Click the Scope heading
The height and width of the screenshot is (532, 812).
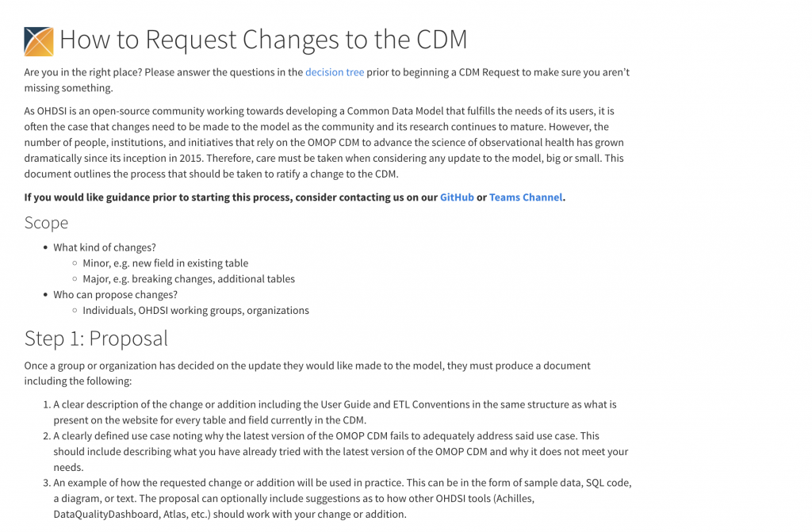point(46,223)
